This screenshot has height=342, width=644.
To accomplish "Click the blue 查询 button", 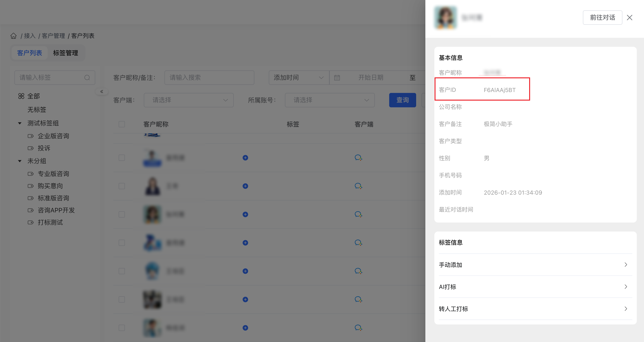I will (x=402, y=100).
